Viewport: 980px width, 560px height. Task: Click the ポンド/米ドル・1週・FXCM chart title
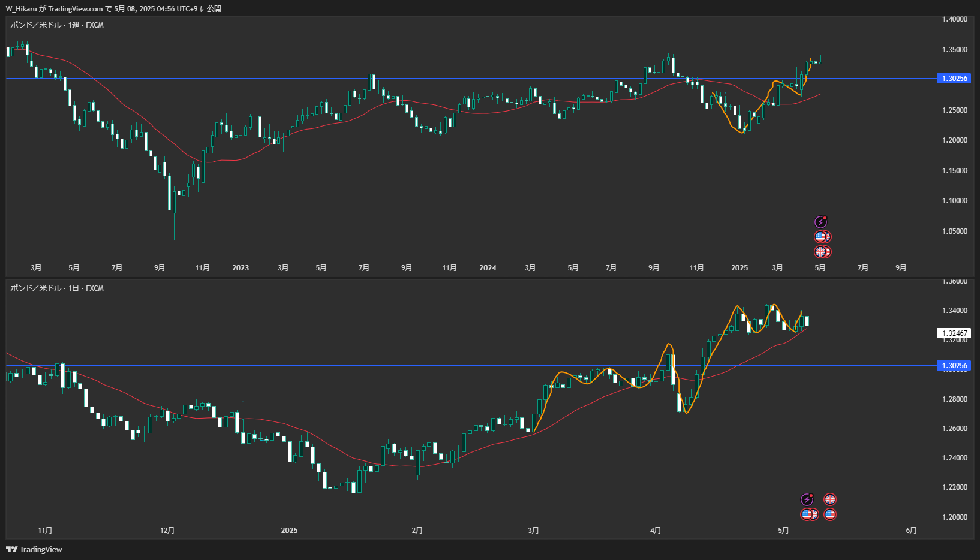[57, 25]
